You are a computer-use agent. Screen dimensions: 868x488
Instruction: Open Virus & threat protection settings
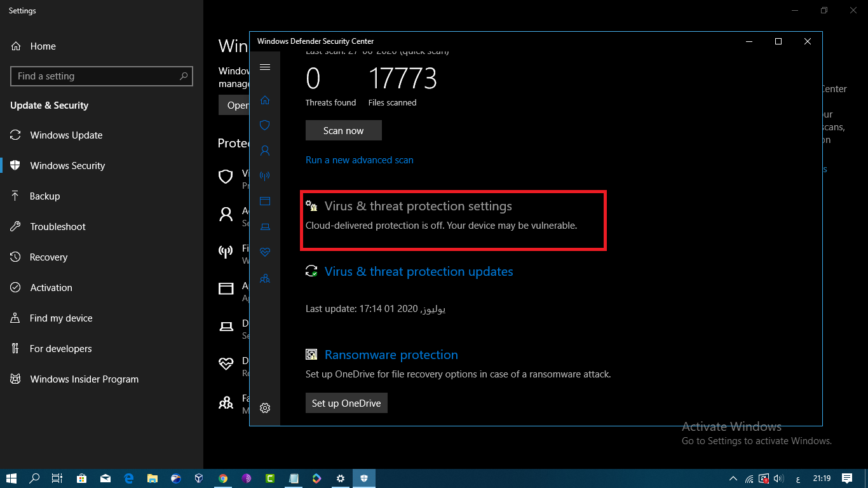point(418,206)
